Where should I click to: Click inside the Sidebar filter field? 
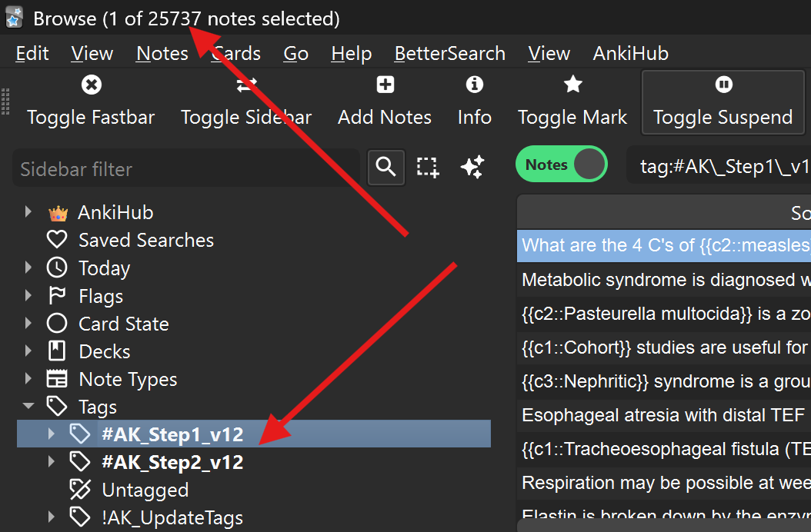point(185,168)
